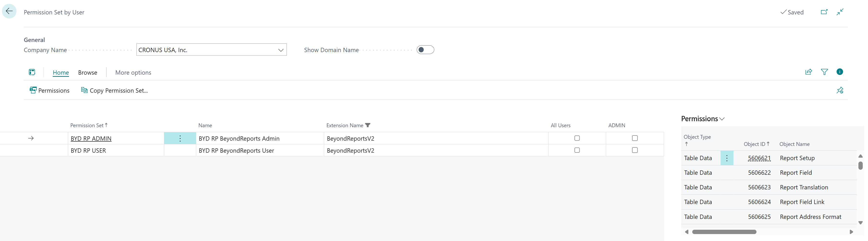Expand the Permissions FactBox chevron
Screen dimensions: 868x241
[x=722, y=119]
